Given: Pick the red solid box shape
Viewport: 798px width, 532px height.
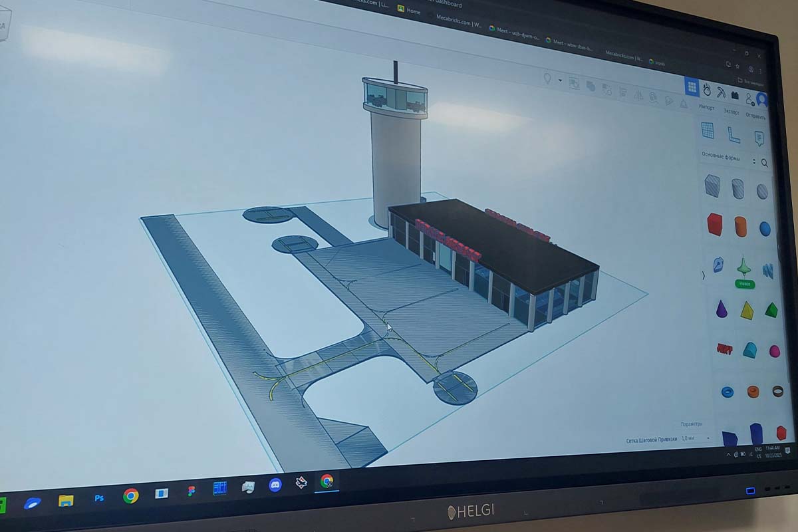Looking at the screenshot, I should click(714, 224).
